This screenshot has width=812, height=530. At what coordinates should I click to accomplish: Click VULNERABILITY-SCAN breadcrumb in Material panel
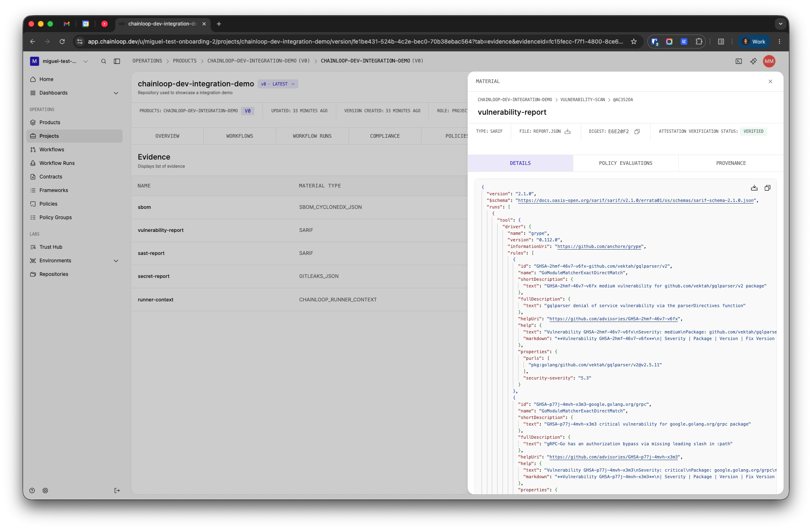(x=582, y=100)
